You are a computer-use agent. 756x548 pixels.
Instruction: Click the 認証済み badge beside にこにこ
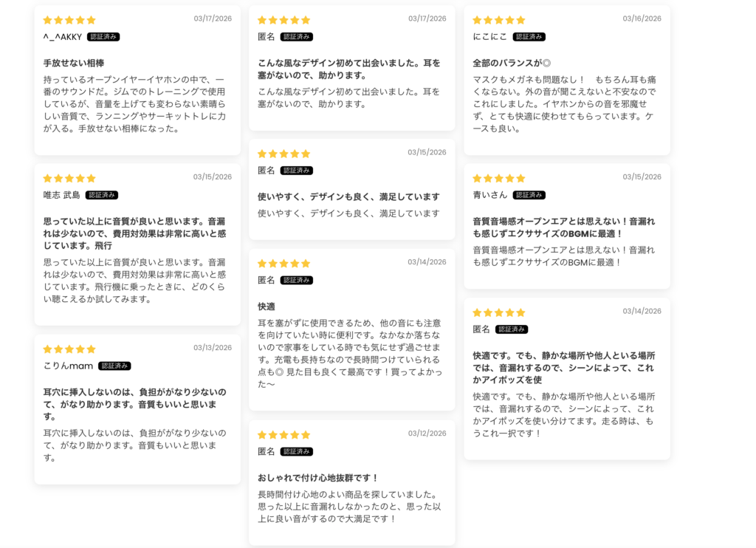529,37
